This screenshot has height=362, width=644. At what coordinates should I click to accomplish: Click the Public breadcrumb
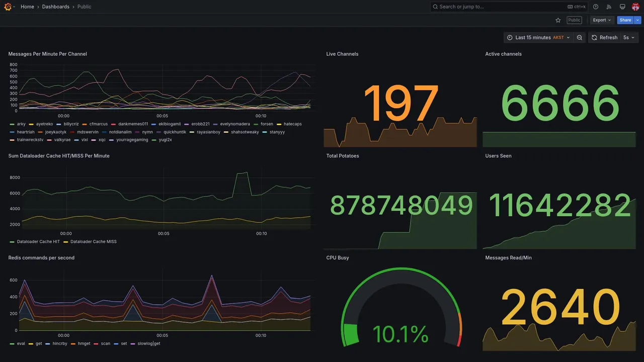(x=85, y=7)
